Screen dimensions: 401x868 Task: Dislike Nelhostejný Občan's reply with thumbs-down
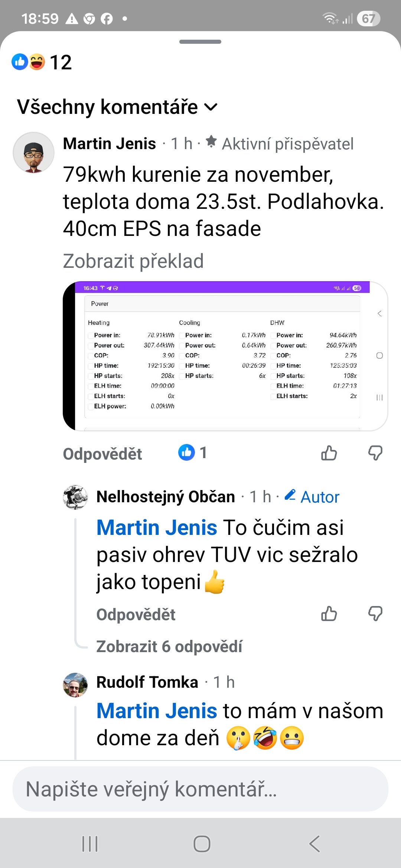[x=375, y=614]
